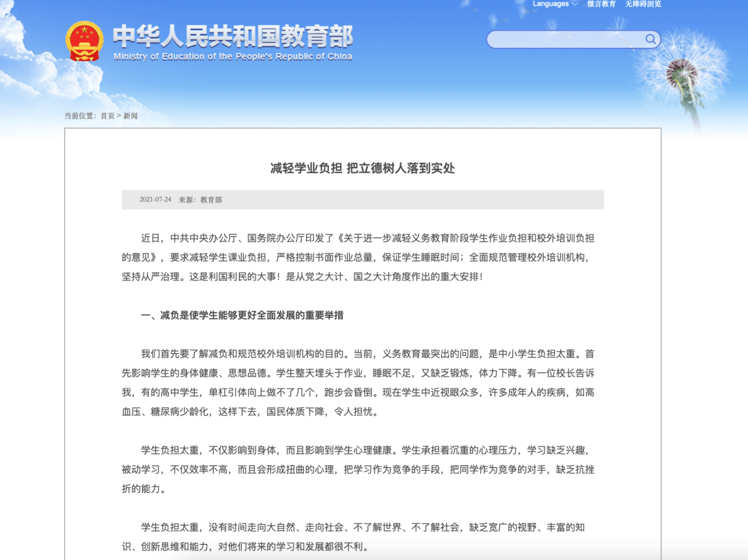Open 无障碍浏览 accessibility mode link
This screenshot has width=748, height=560.
tap(643, 4)
